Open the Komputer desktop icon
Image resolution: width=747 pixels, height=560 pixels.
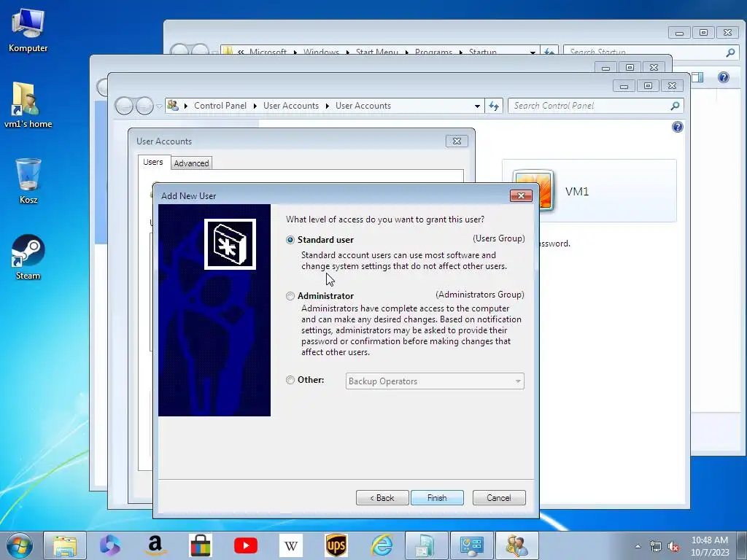[28, 30]
